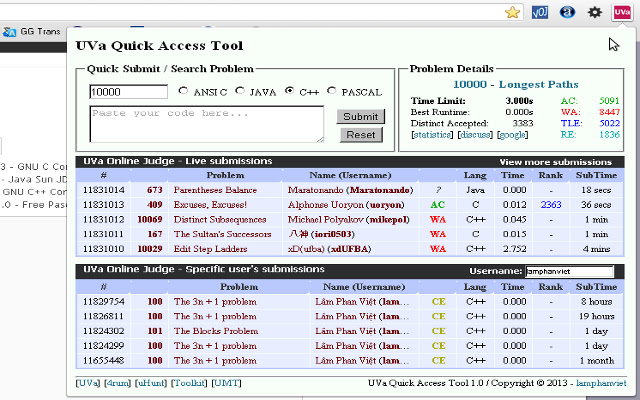Click '1 month' SubTime cell
This screenshot has height=400, width=640.
click(x=597, y=360)
